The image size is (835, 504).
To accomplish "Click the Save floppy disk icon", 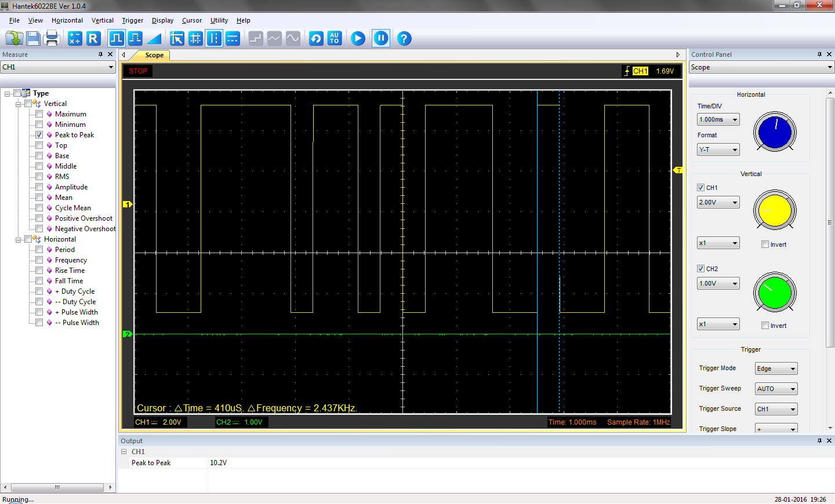I will [x=33, y=39].
